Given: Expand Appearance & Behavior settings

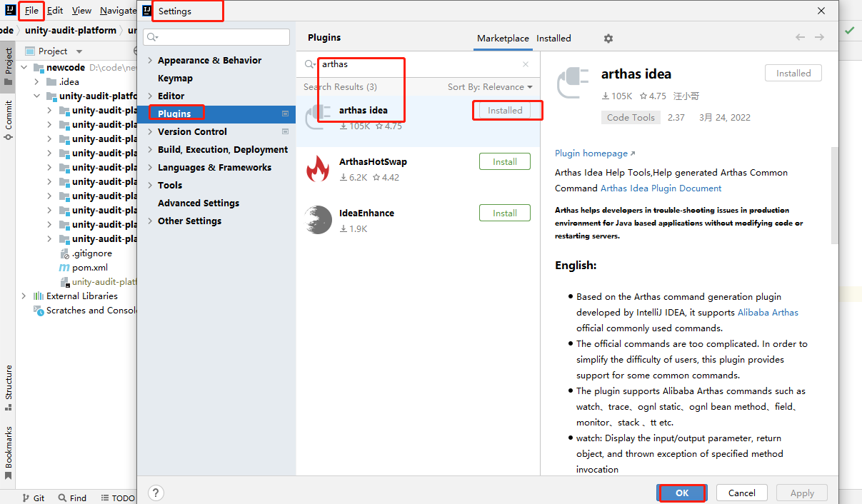Looking at the screenshot, I should pos(150,61).
